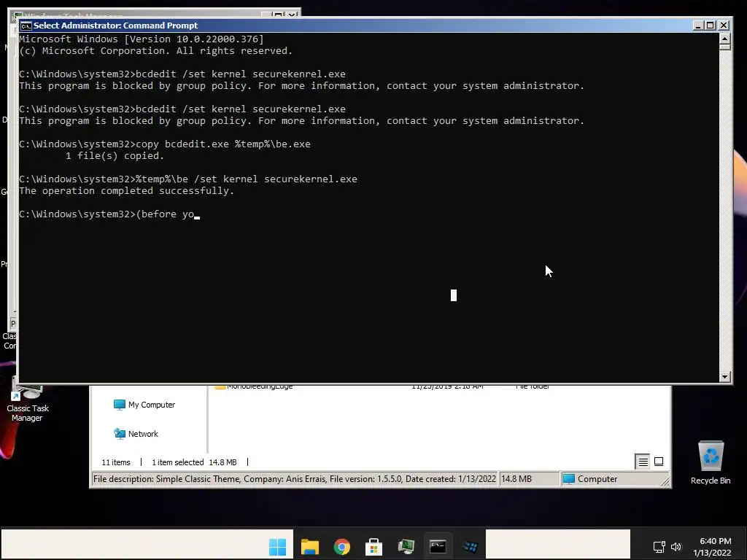Select the Classic Task Manager desktop shortcut
Viewport: 747px width, 560px height.
point(27,400)
